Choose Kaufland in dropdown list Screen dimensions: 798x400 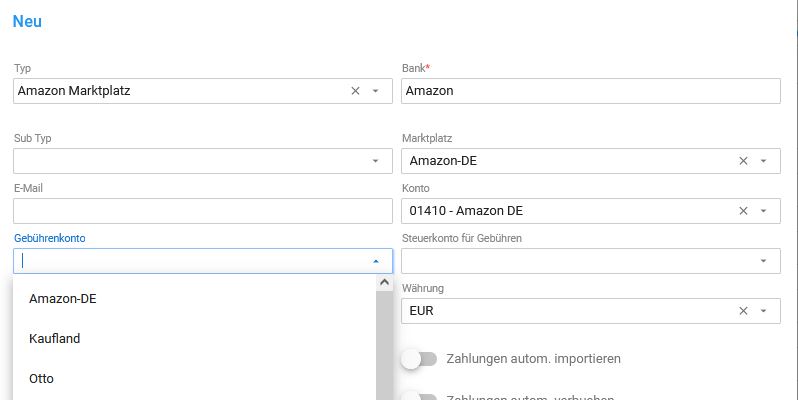tap(194, 338)
